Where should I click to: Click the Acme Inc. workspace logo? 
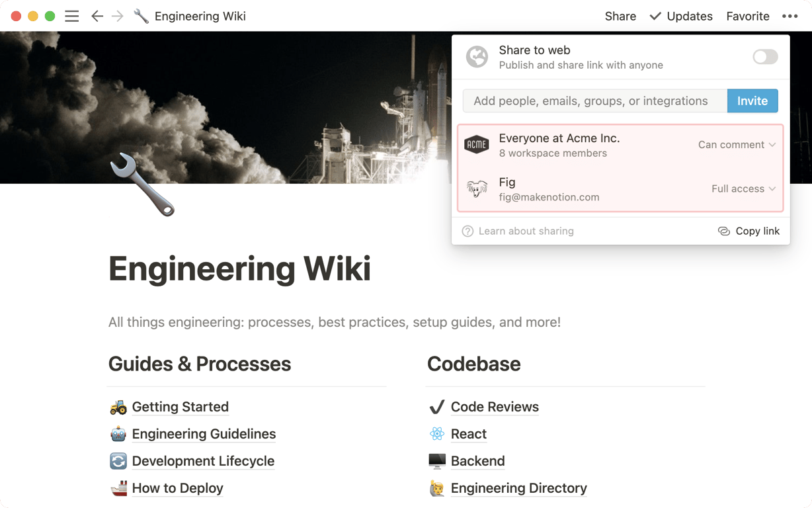coord(477,145)
